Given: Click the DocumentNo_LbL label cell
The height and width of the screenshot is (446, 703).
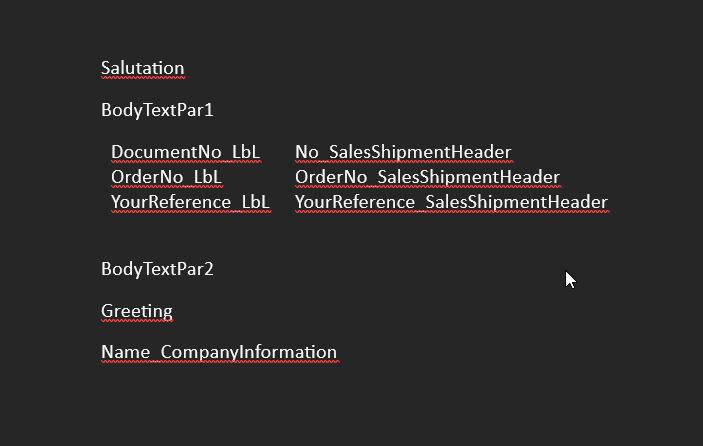Looking at the screenshot, I should pyautogui.click(x=186, y=152).
